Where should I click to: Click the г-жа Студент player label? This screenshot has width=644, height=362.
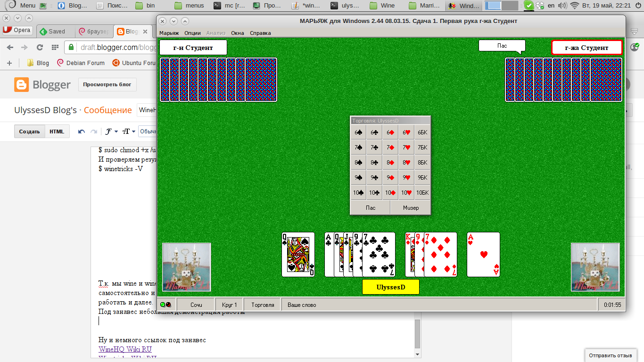[587, 48]
